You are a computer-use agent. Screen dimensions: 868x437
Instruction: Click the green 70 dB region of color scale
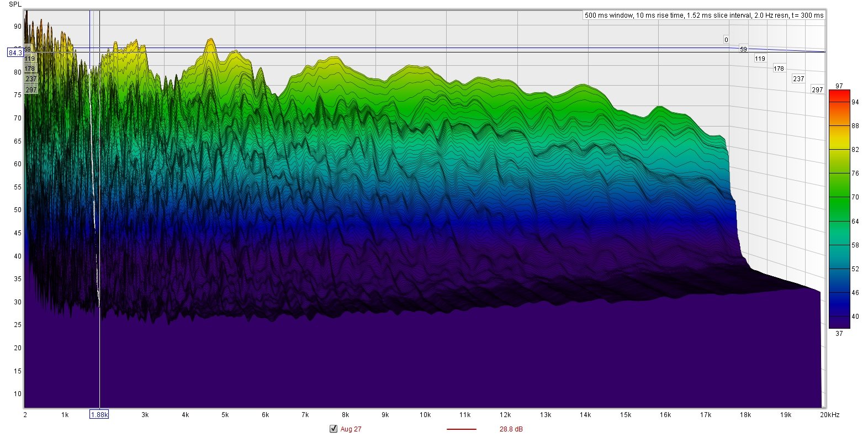click(x=839, y=197)
